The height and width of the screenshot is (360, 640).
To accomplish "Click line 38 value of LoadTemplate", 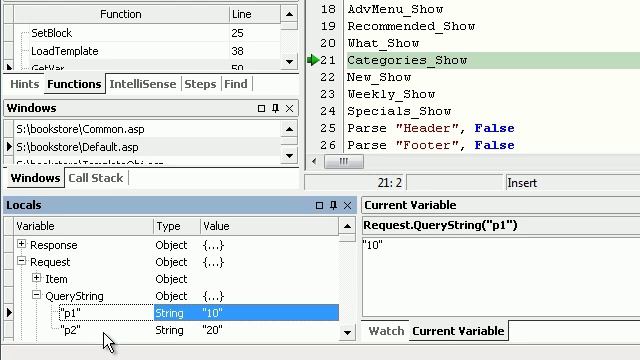I will (238, 51).
